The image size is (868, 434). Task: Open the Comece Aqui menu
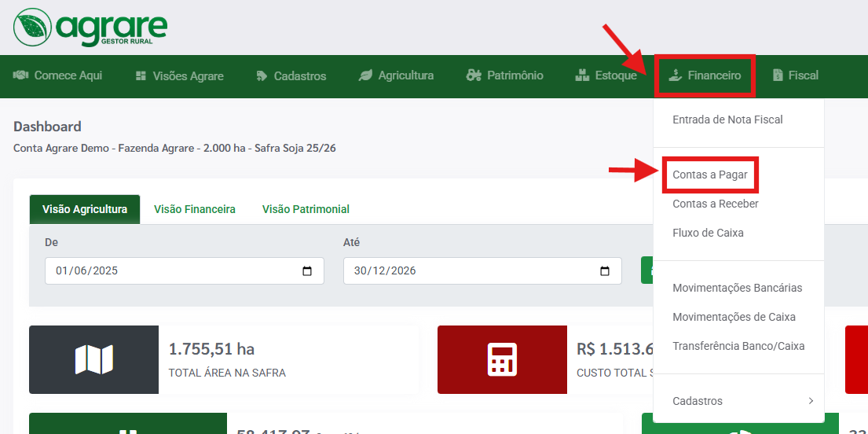coord(57,76)
